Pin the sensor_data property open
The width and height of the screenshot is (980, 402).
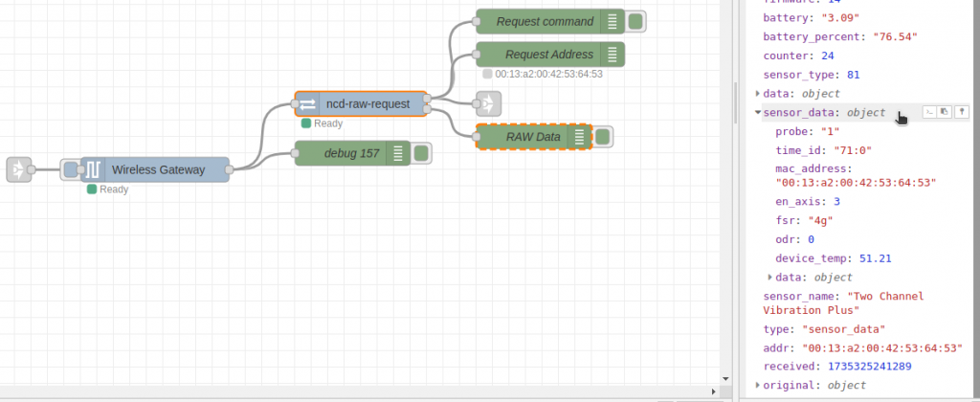click(x=962, y=112)
